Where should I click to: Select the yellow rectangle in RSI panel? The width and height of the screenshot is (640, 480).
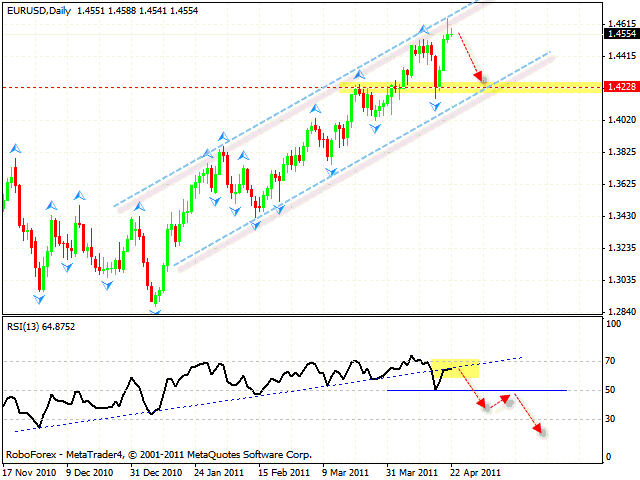[x=455, y=368]
